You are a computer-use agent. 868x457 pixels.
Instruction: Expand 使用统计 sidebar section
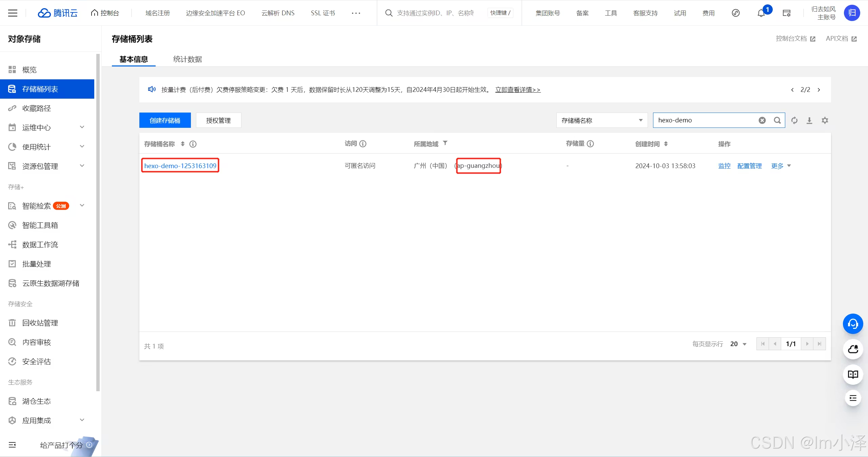click(47, 147)
